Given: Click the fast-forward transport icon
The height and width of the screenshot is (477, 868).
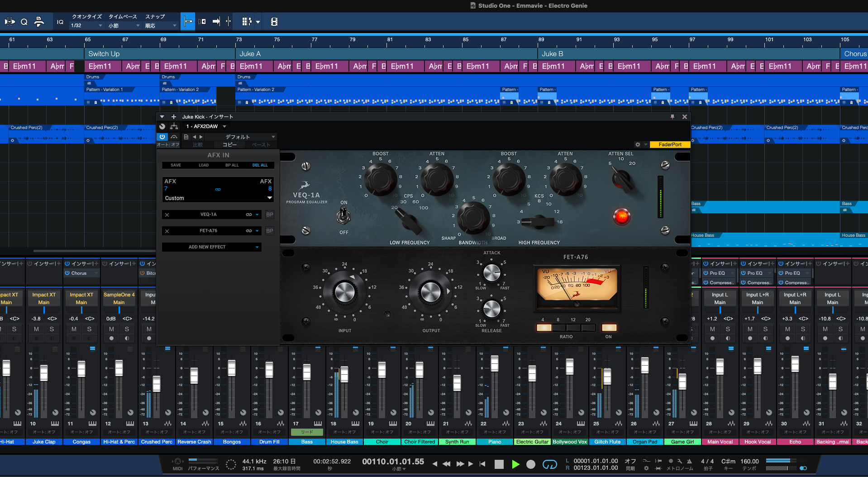Looking at the screenshot, I should (460, 464).
